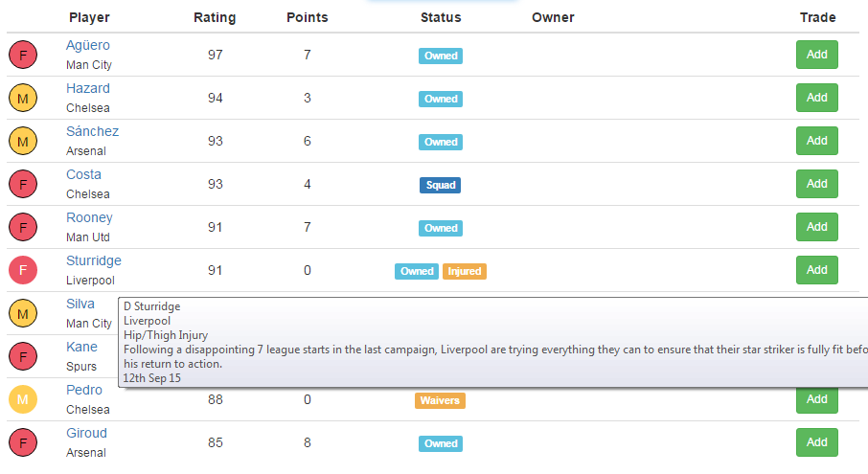Click the F position icon beside Kane
This screenshot has width=868, height=474.
pos(23,357)
